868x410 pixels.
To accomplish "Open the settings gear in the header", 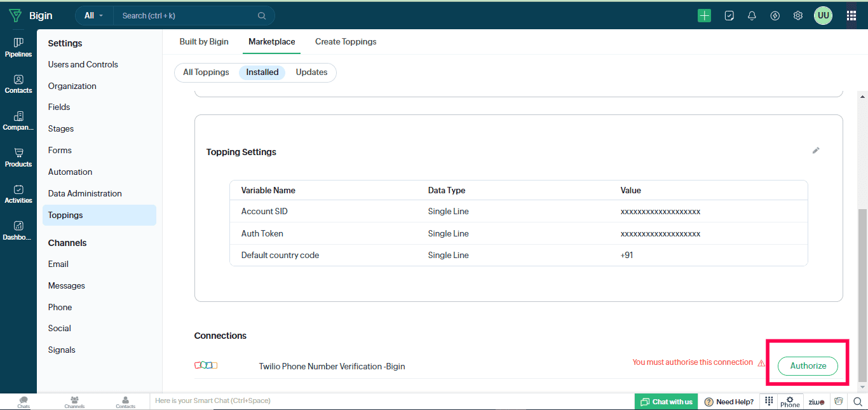I will [798, 16].
